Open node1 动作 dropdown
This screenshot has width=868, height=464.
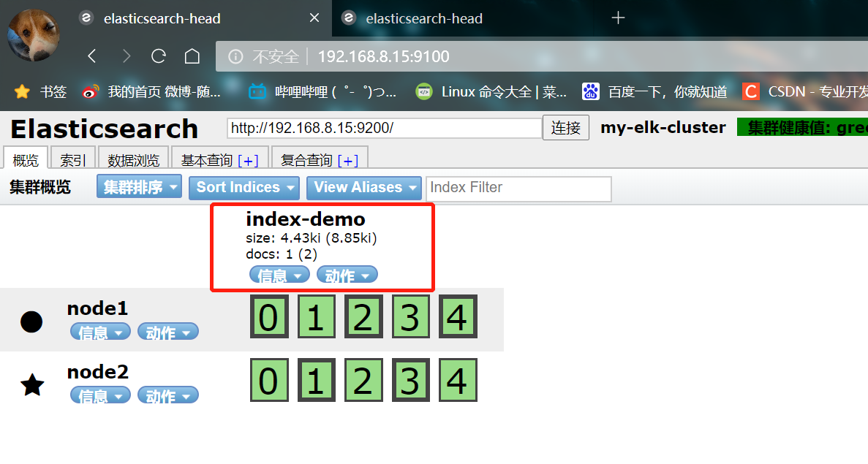pos(168,332)
